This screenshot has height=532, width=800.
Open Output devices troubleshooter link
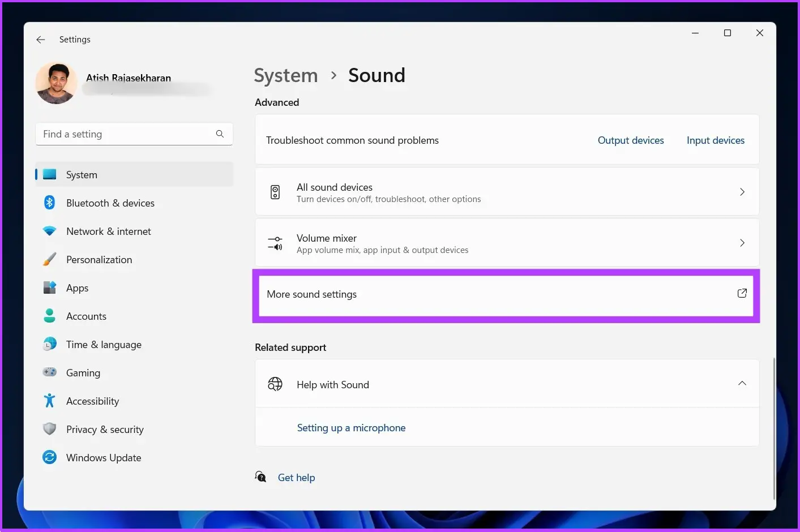631,140
